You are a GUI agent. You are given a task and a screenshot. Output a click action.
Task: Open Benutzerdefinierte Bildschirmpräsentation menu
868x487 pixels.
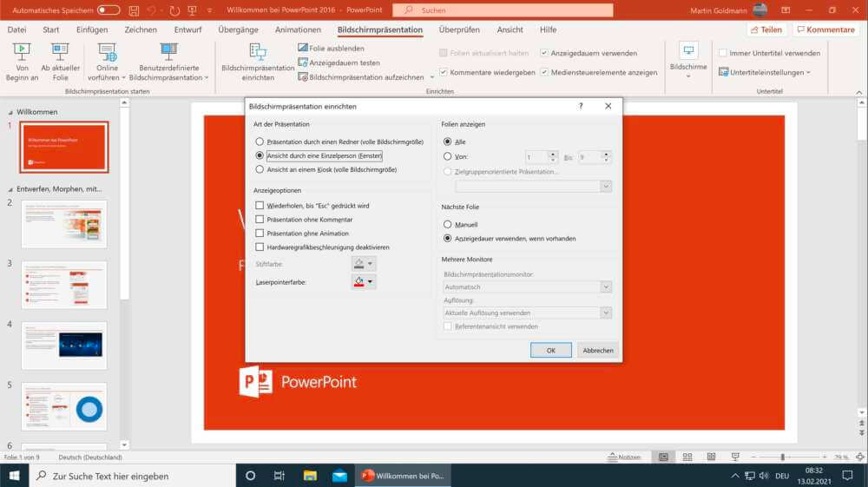[169, 63]
